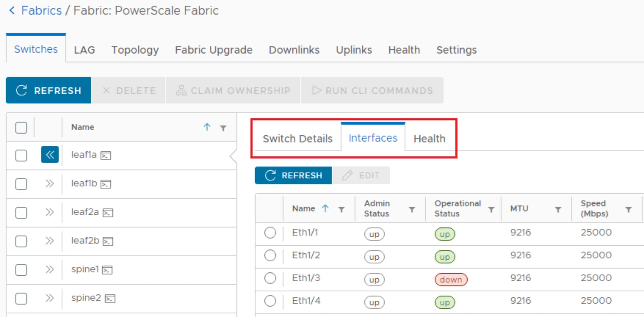The width and height of the screenshot is (644, 317).
Task: Collapse the leaf1a details panel
Action: [50, 154]
